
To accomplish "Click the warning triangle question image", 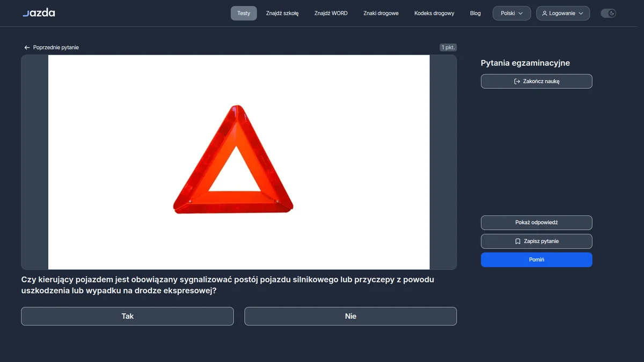I will 239,162.
